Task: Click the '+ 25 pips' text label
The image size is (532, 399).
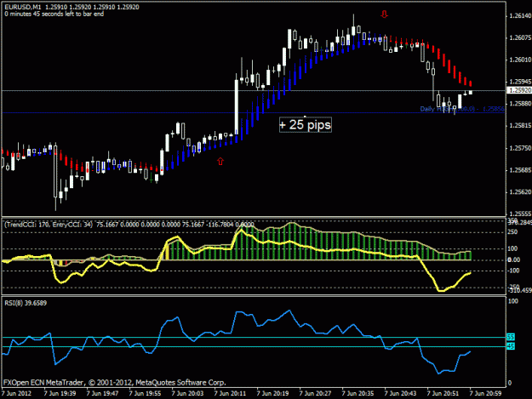Action: click(x=306, y=125)
